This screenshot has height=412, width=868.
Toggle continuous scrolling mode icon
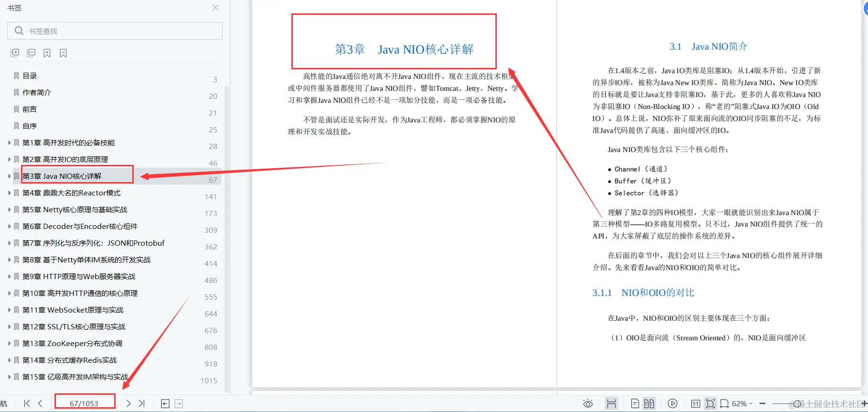click(x=611, y=404)
